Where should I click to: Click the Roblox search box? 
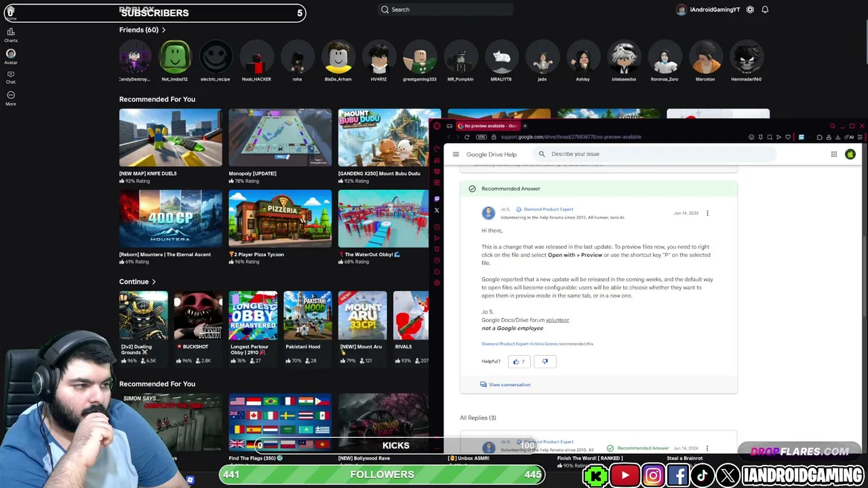coord(445,9)
